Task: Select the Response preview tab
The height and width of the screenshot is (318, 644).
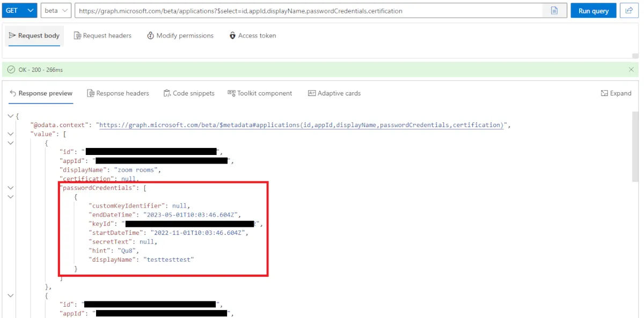Action: click(x=41, y=93)
